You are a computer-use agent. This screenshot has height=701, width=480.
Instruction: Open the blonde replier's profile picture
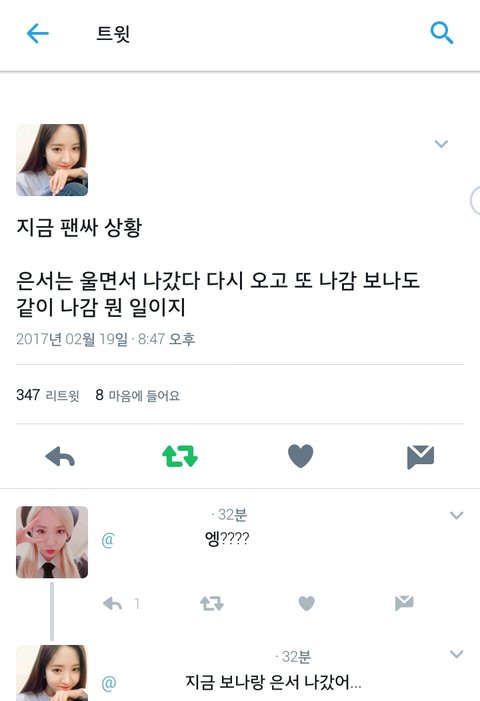tap(52, 542)
